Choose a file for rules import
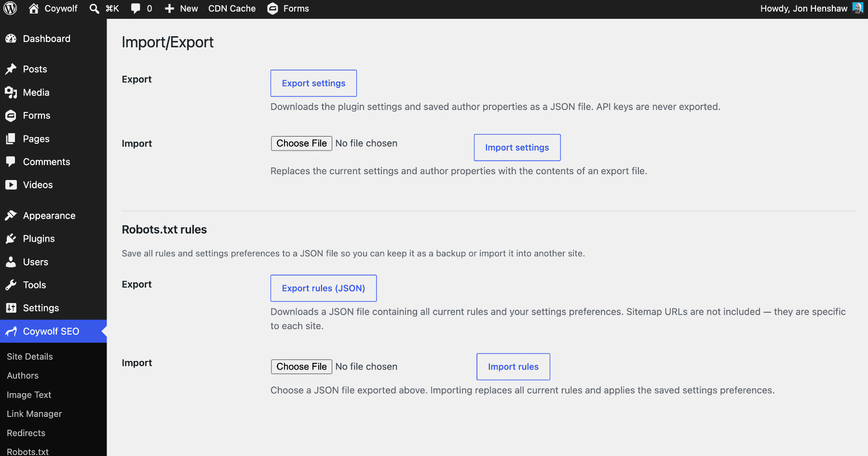868x456 pixels. 301,367
